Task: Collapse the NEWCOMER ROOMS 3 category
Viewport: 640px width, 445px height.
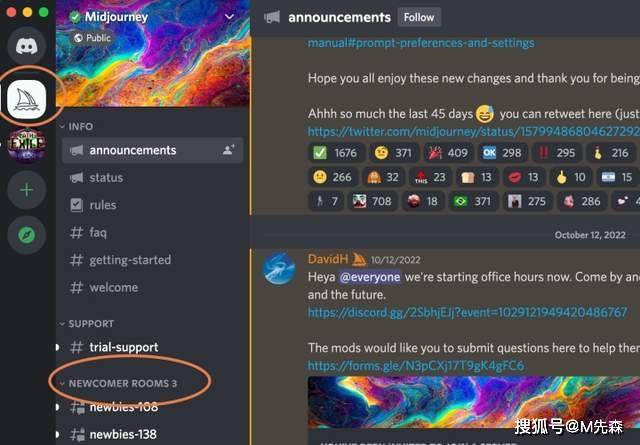Action: click(118, 383)
